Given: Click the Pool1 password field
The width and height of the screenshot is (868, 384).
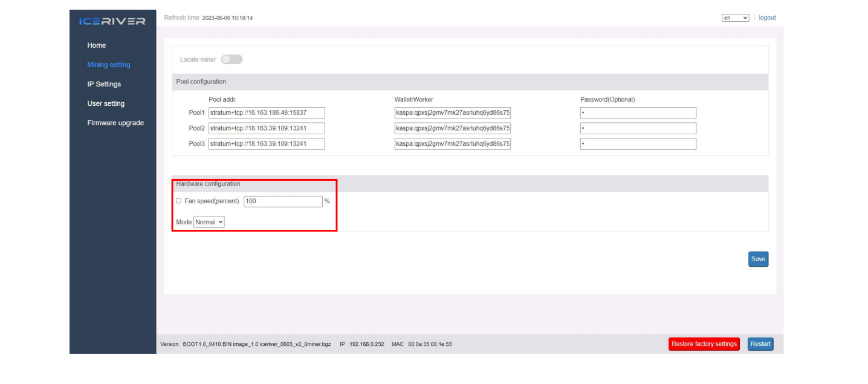Looking at the screenshot, I should 638,112.
